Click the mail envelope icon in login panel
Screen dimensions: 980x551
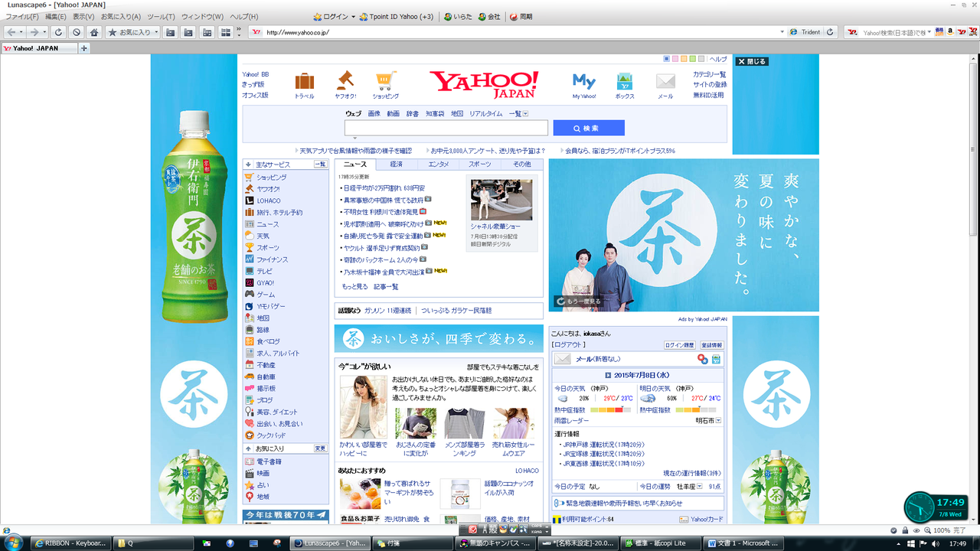(563, 359)
